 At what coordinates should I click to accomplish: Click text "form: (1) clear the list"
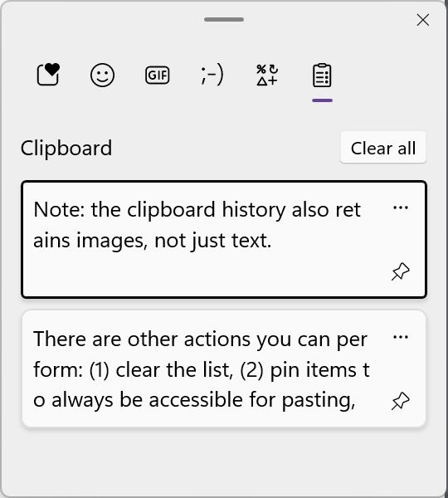tap(131, 370)
